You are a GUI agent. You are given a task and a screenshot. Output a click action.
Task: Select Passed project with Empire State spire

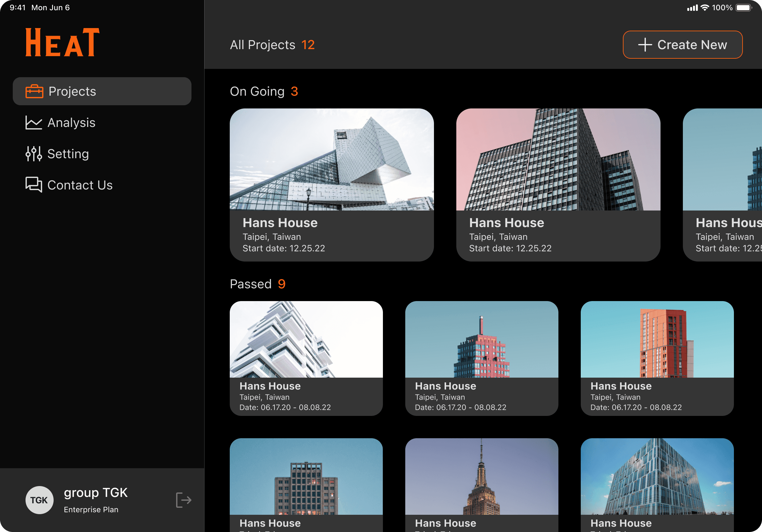coord(481,484)
